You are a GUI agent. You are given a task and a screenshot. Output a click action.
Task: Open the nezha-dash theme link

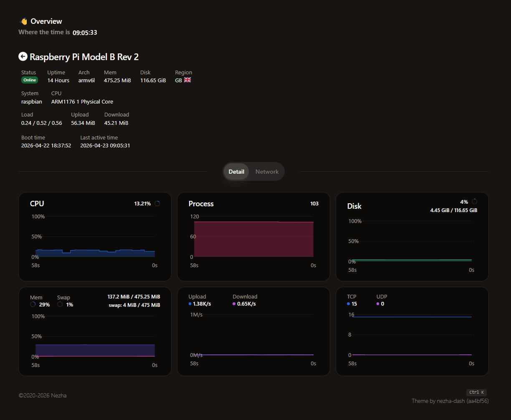click(x=450, y=401)
